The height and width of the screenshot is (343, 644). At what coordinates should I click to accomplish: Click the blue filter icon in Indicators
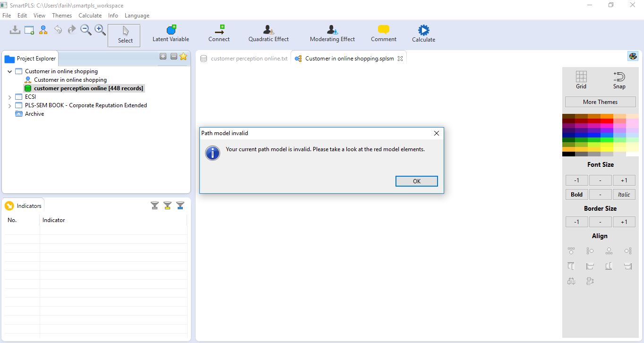pyautogui.click(x=180, y=205)
